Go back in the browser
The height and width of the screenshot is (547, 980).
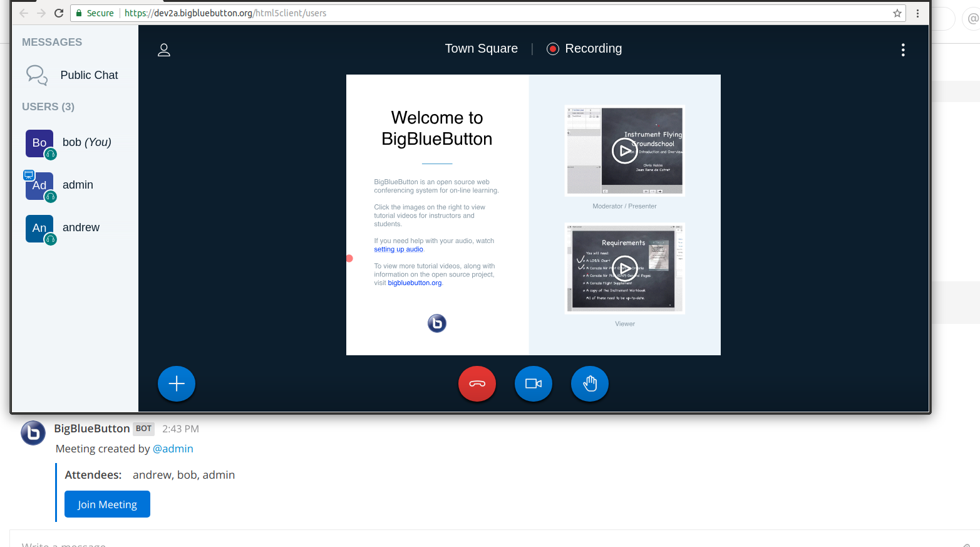[x=24, y=13]
